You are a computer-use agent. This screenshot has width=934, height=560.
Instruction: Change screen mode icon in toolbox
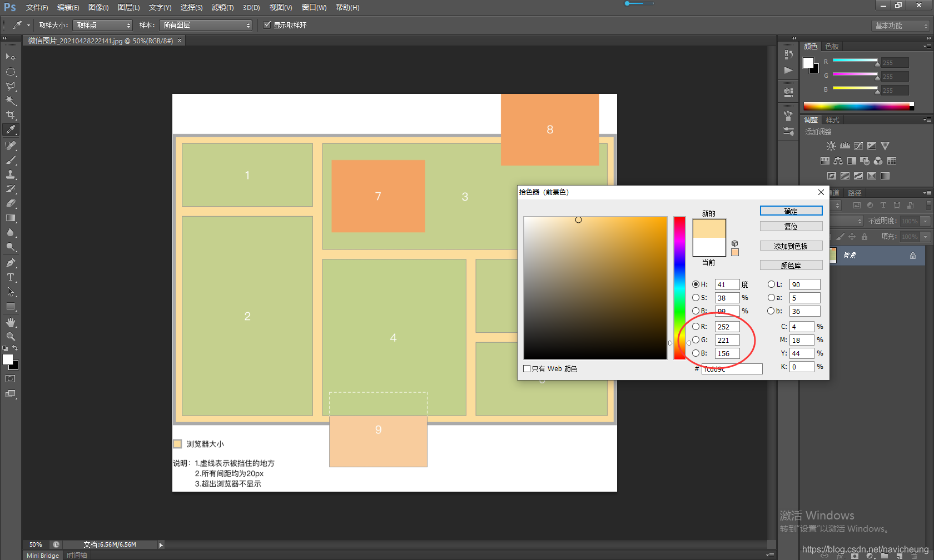[11, 394]
